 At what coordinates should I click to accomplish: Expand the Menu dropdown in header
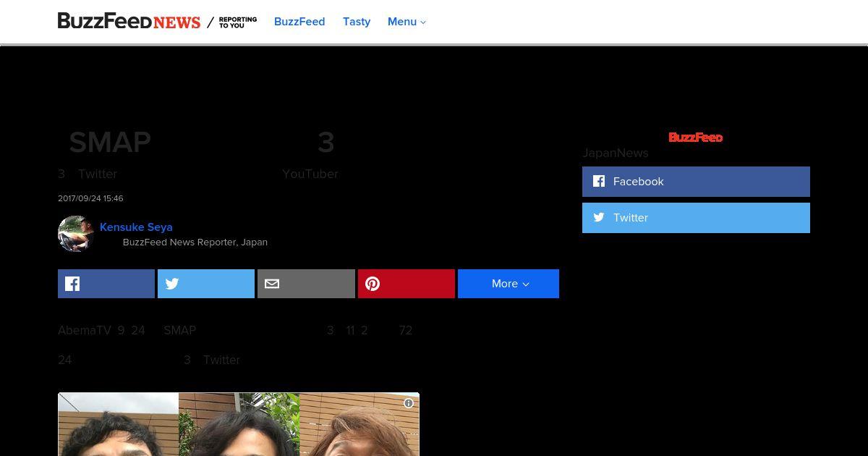407,22
